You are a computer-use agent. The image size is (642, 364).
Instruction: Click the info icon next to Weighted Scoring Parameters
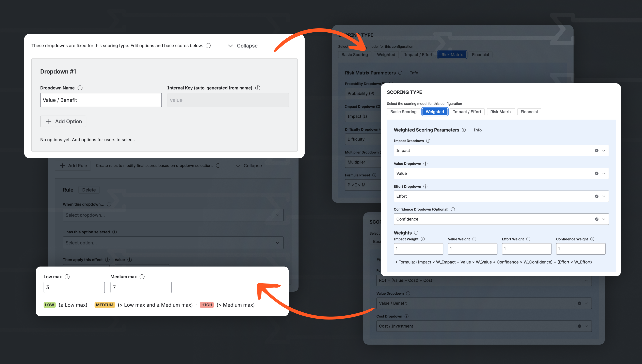click(x=464, y=130)
